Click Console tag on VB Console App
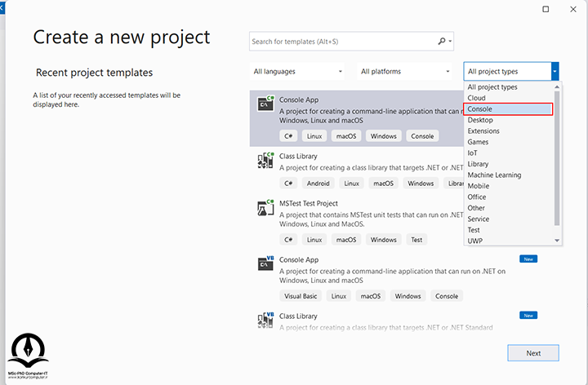 pyautogui.click(x=447, y=296)
